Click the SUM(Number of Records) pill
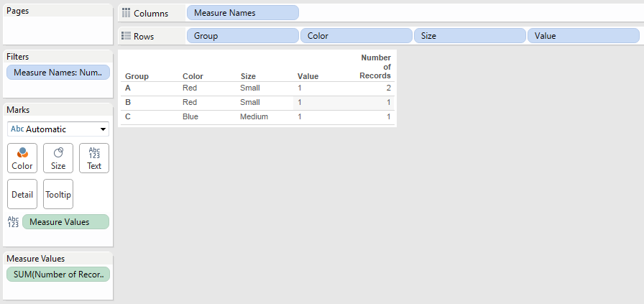 tap(58, 274)
